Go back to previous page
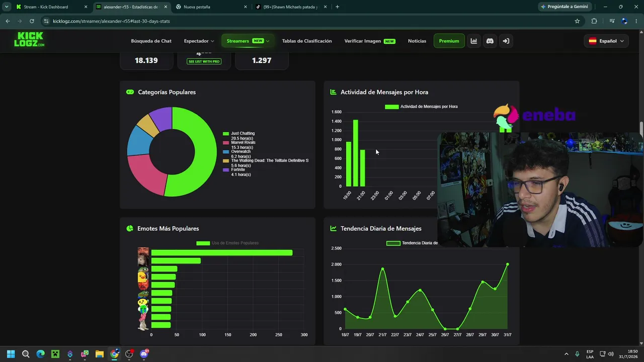This screenshot has height=362, width=644. tap(8, 21)
